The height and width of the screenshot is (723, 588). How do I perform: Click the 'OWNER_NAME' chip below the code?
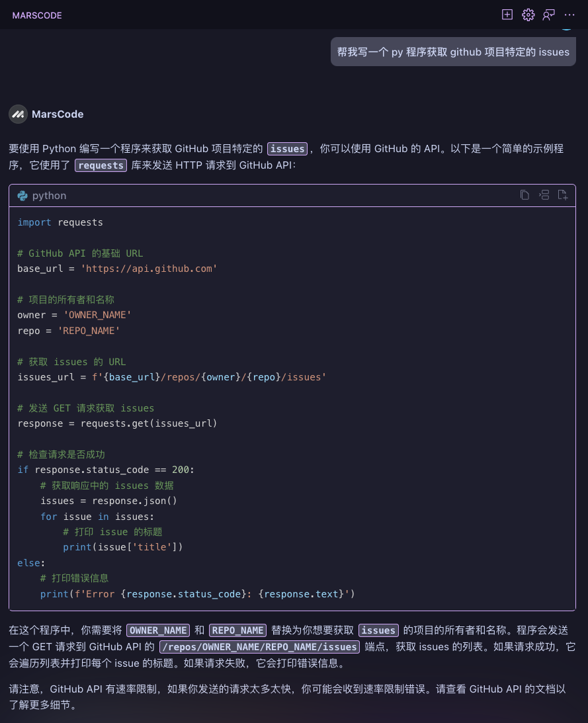[x=158, y=630]
